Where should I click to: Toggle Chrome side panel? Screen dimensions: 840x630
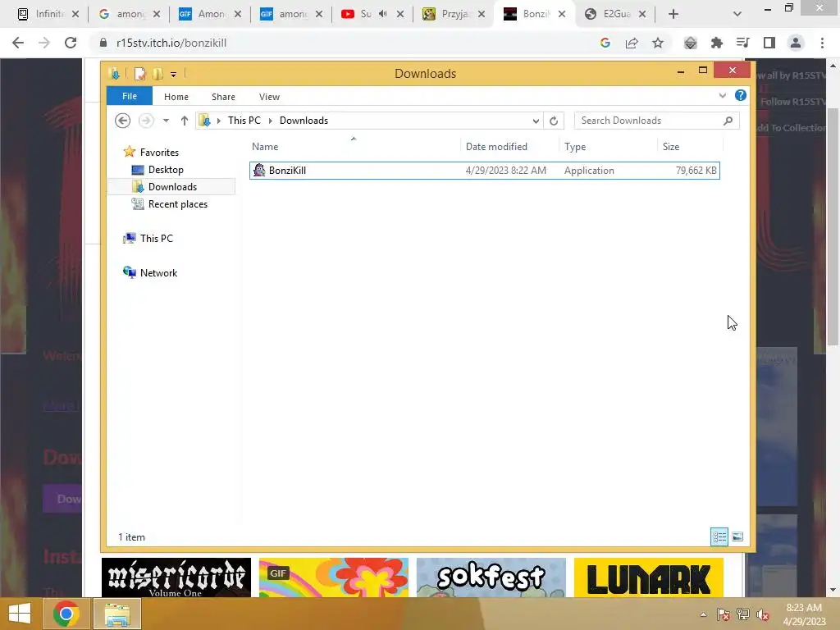[769, 43]
